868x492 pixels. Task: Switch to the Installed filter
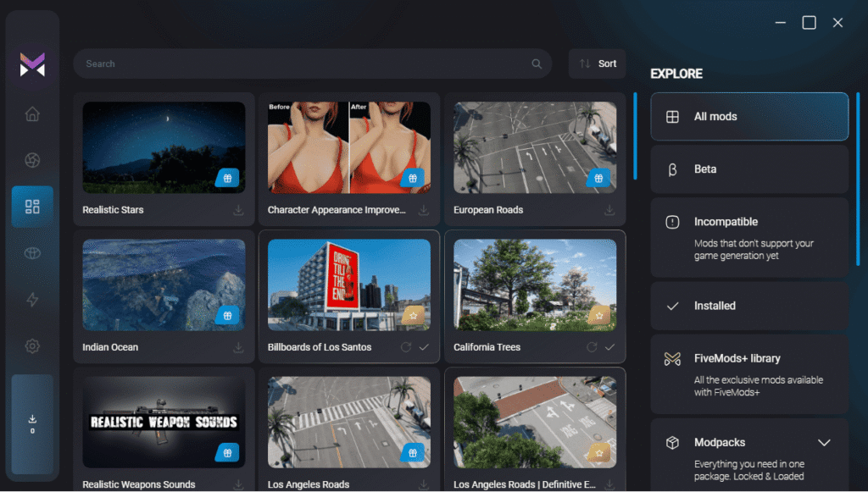point(749,306)
